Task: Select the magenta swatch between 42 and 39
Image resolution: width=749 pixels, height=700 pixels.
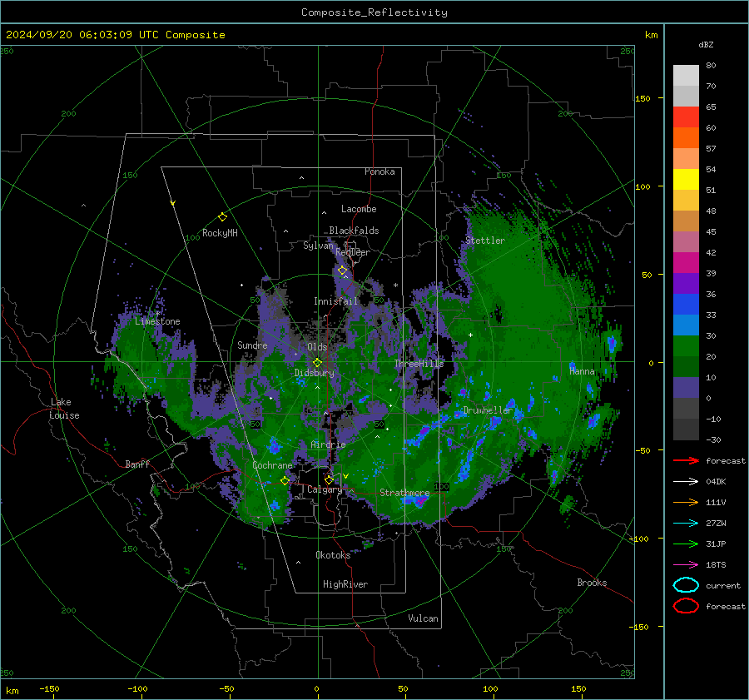Action: [686, 262]
